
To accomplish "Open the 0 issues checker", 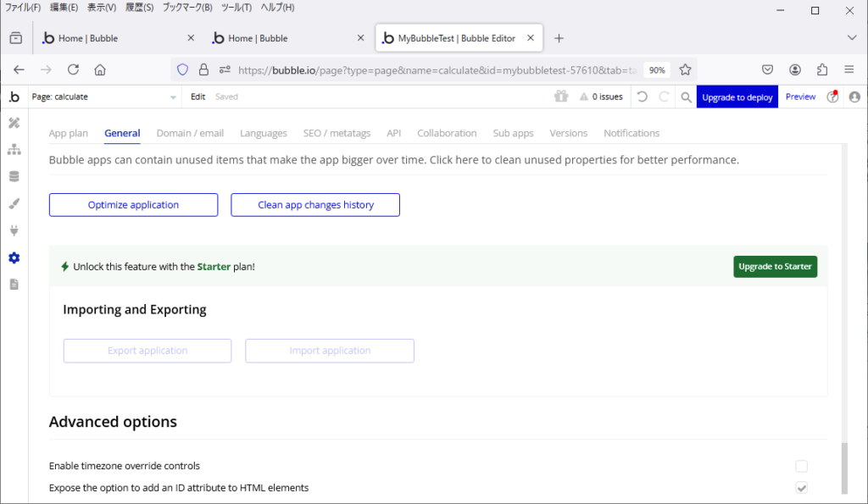I will click(601, 97).
